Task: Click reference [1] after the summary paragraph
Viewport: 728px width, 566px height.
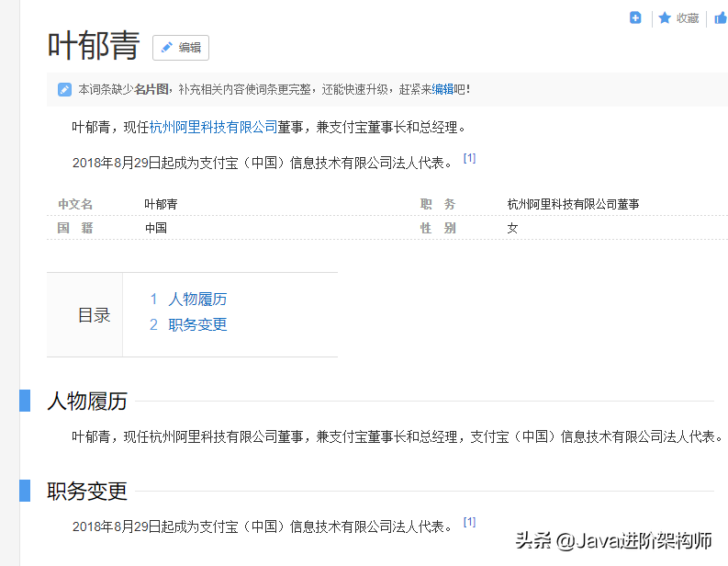Action: (x=469, y=158)
